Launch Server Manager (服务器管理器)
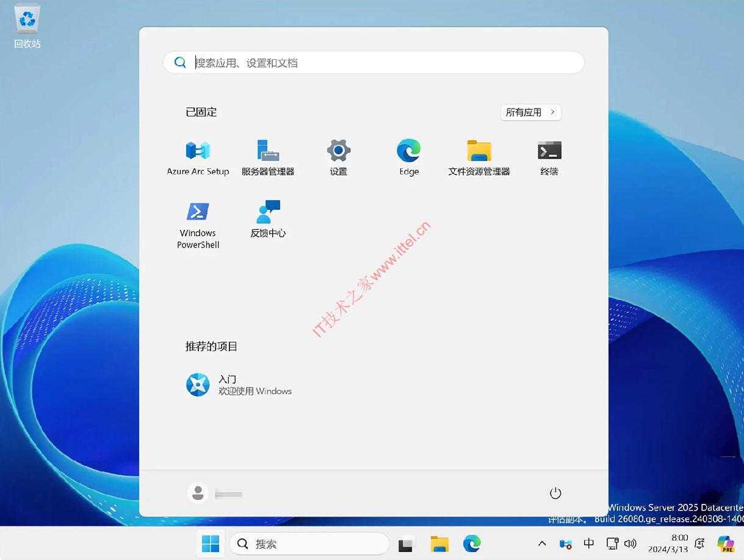Image resolution: width=744 pixels, height=560 pixels. coord(268,158)
